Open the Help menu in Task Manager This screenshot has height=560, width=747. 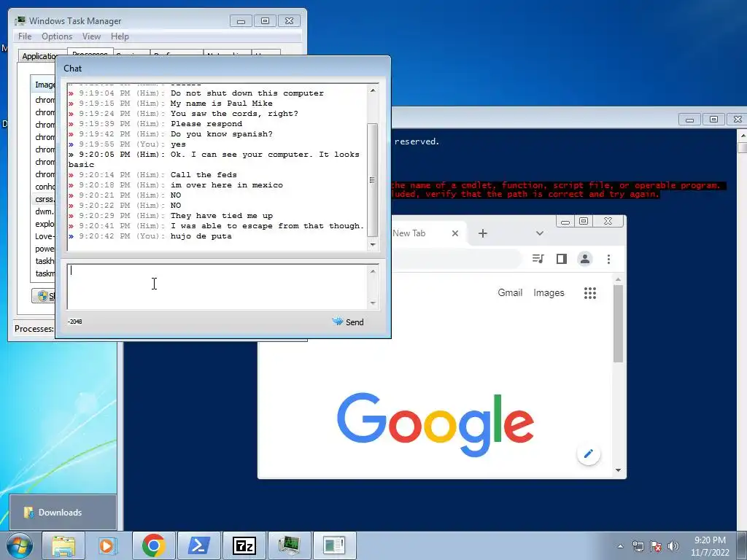(120, 36)
